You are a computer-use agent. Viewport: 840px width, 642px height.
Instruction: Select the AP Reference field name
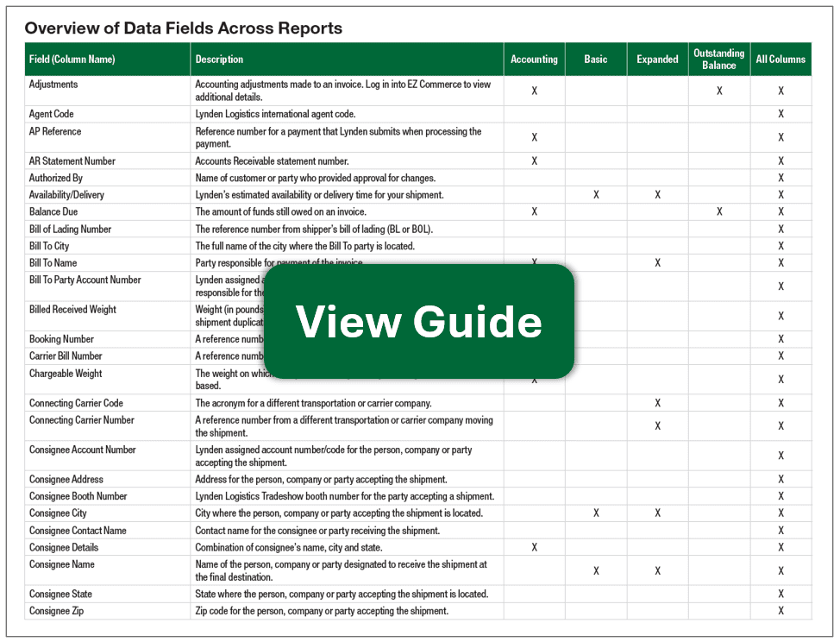click(x=55, y=131)
